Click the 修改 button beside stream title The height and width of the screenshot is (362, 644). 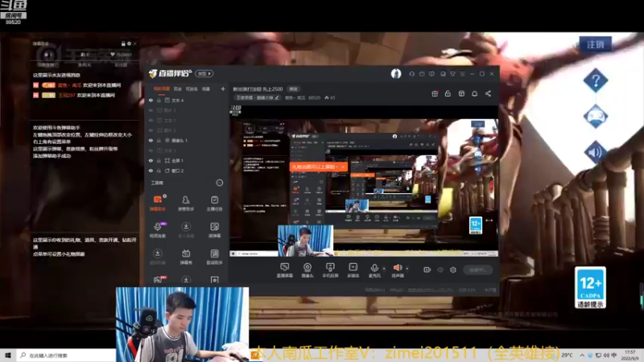293,88
